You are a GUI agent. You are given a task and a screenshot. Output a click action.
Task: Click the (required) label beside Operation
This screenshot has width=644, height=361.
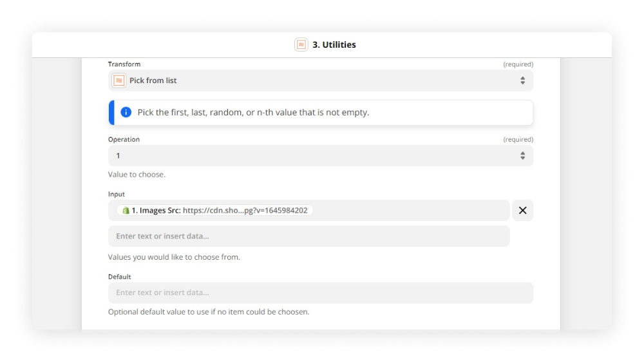[x=518, y=139]
